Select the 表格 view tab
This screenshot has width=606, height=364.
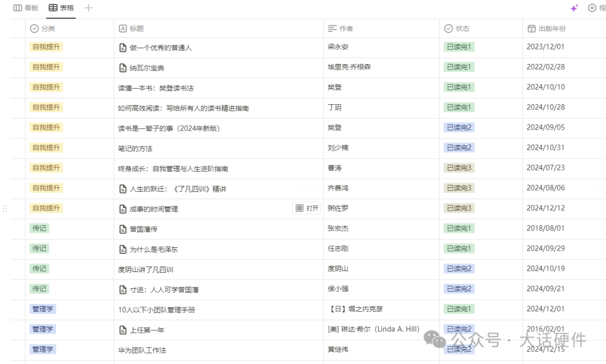(61, 8)
